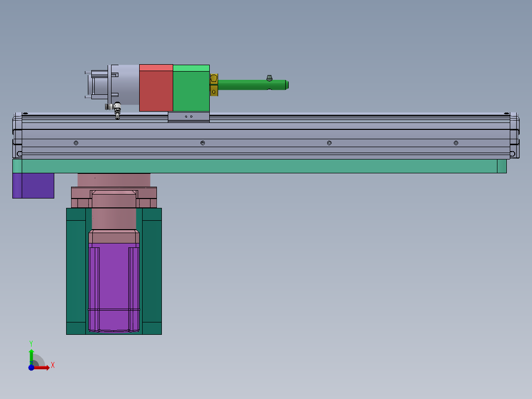Screen dimensions: 532x399
Task: Select the gray cylindrical motor body beside the red block
Action: coord(125,84)
